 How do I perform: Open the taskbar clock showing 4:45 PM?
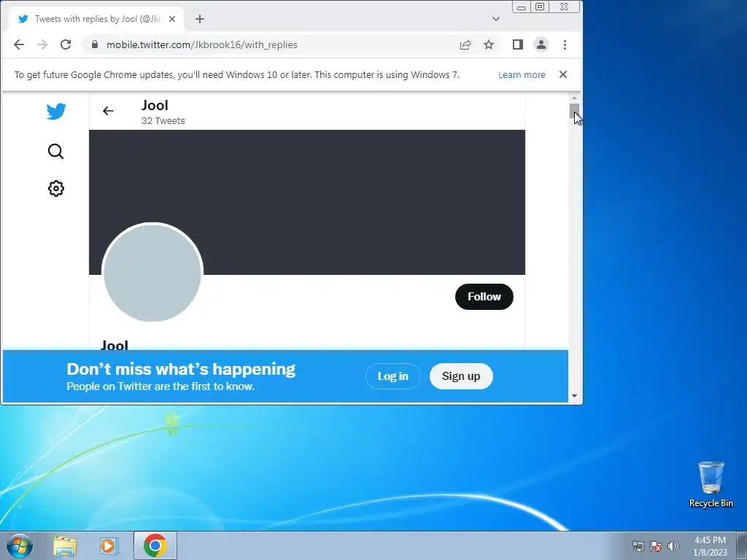(711, 546)
